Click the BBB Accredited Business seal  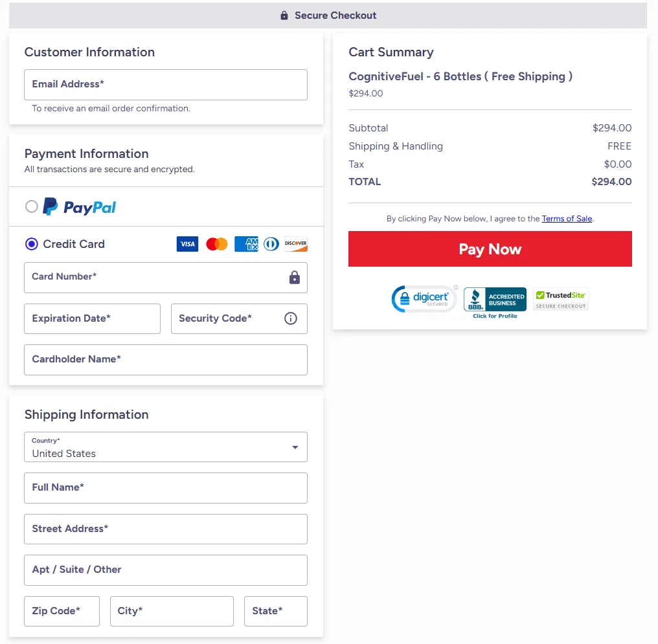(x=495, y=298)
